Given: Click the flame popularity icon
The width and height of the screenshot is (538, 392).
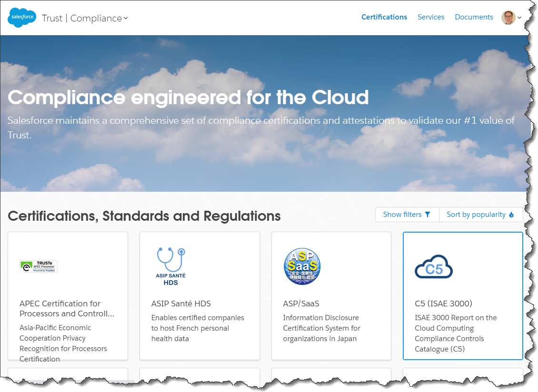Looking at the screenshot, I should pyautogui.click(x=511, y=215).
